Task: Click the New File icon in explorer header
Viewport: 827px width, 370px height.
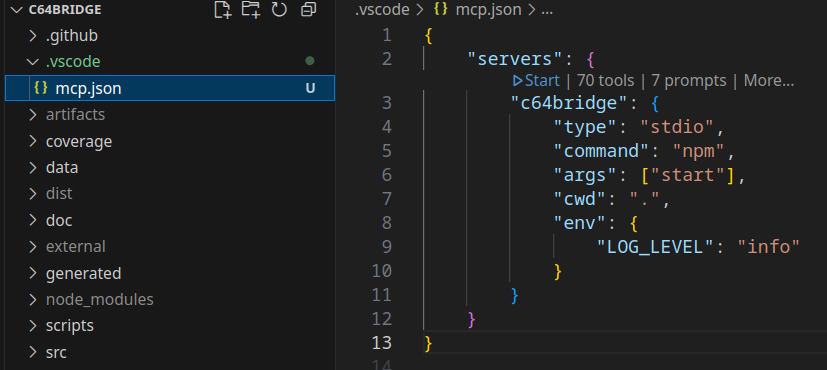Action: pos(223,9)
